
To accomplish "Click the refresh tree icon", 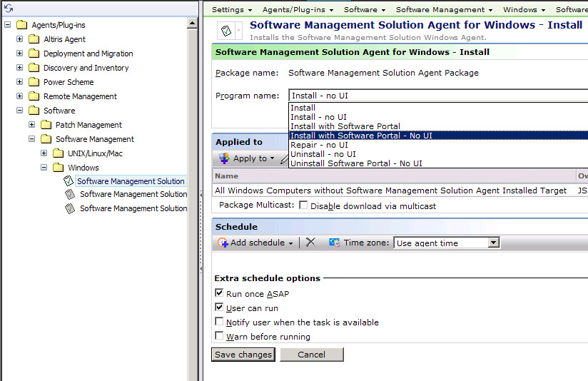I will [9, 8].
